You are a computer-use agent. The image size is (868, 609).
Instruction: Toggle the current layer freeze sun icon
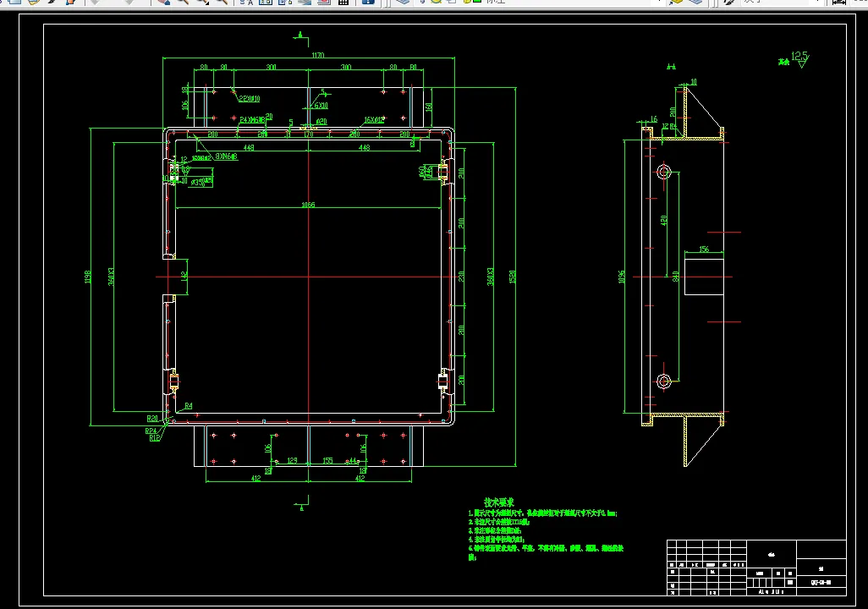[437, 3]
